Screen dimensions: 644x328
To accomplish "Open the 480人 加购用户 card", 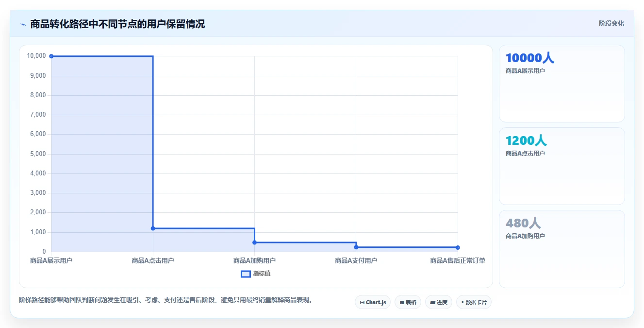I will coord(561,249).
